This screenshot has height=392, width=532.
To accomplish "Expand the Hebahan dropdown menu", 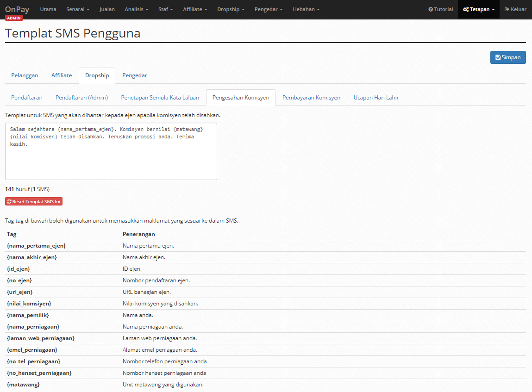I will pos(306,10).
